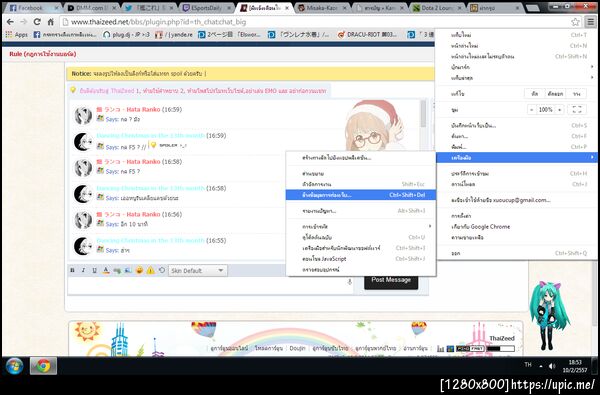Open the font color tool in chat editor

pos(106,270)
